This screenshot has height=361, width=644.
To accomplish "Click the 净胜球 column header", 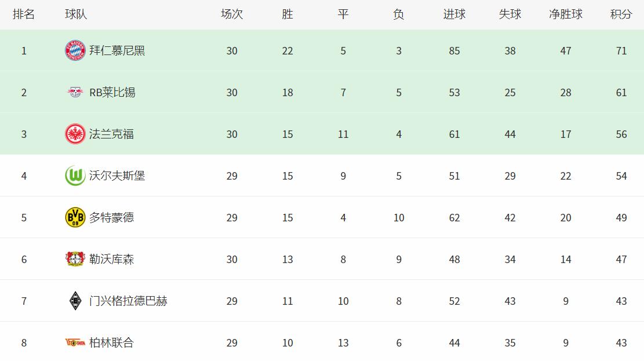I will tap(566, 14).
